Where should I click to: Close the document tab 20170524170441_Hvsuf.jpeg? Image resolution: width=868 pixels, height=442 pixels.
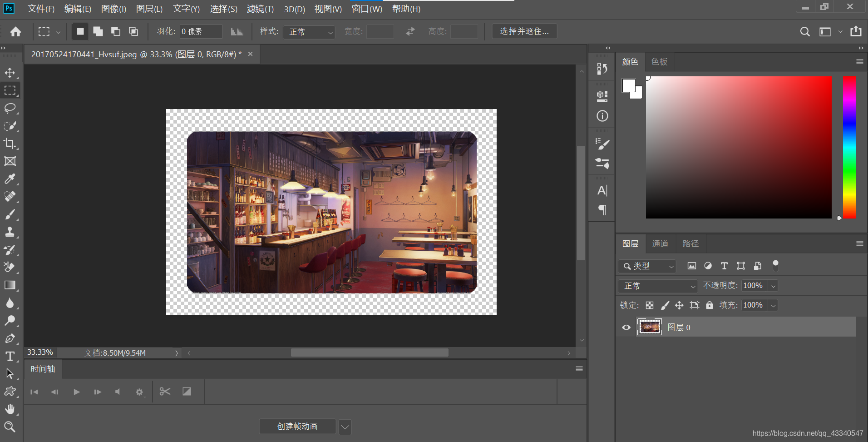pos(250,54)
